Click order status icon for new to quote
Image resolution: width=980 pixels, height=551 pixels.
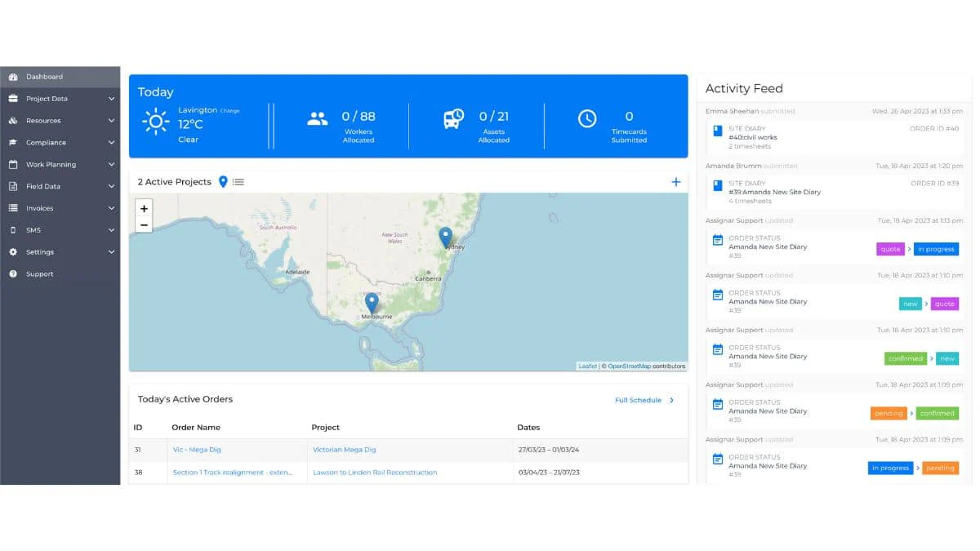[x=718, y=295]
